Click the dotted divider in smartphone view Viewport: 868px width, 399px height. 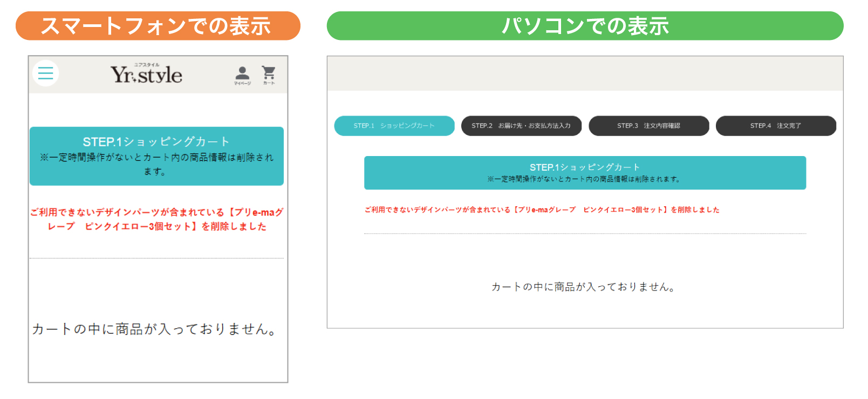[x=156, y=259]
